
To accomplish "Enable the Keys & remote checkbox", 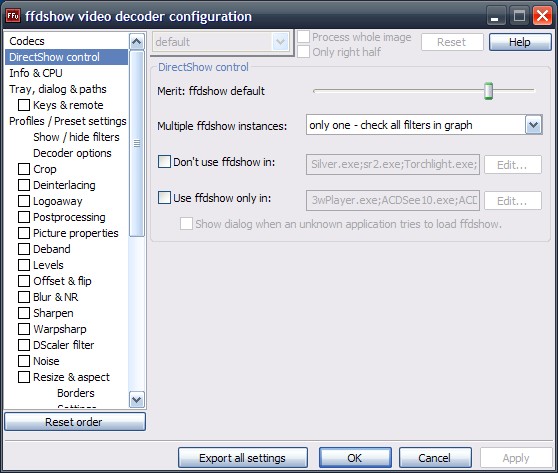I will point(24,105).
